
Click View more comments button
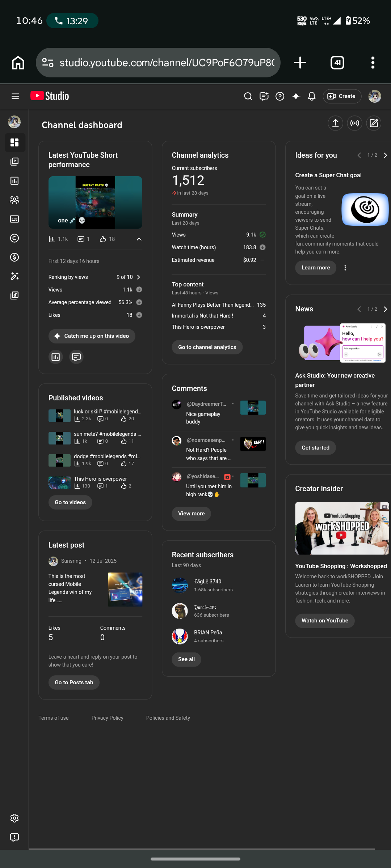(x=191, y=514)
